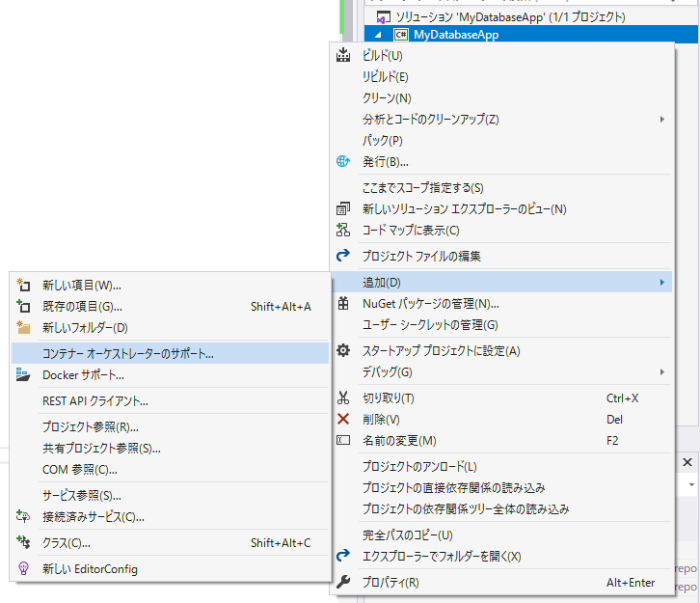Select プロジェクトの依存関係ツリー全体の読み込み

click(501, 509)
